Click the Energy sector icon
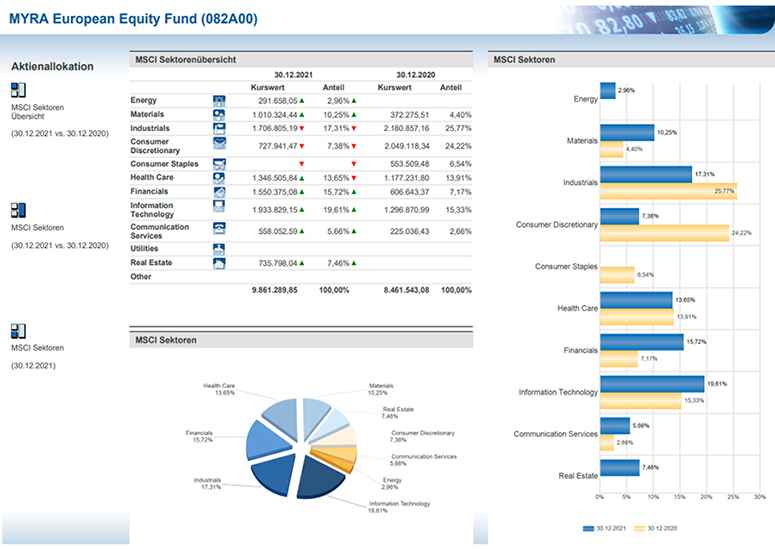 click(219, 100)
